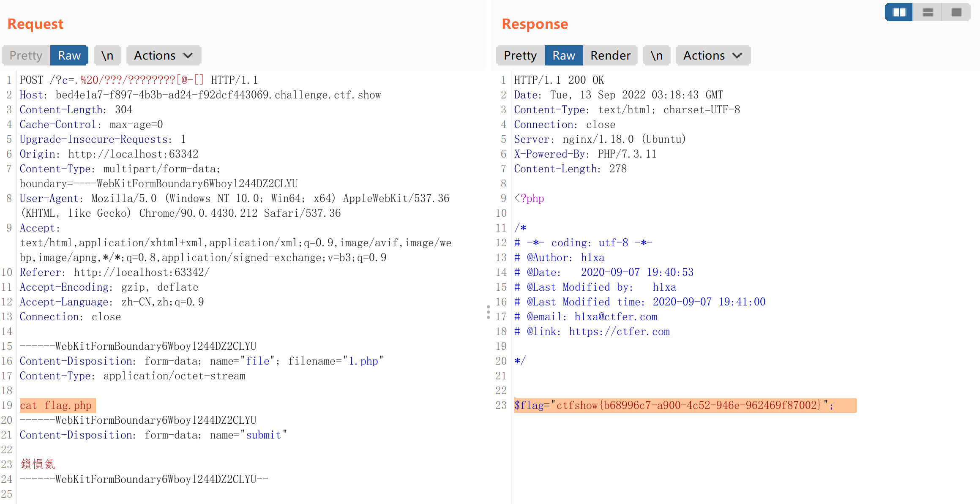Toggle request newline display button
The height and width of the screenshot is (504, 980).
107,55
